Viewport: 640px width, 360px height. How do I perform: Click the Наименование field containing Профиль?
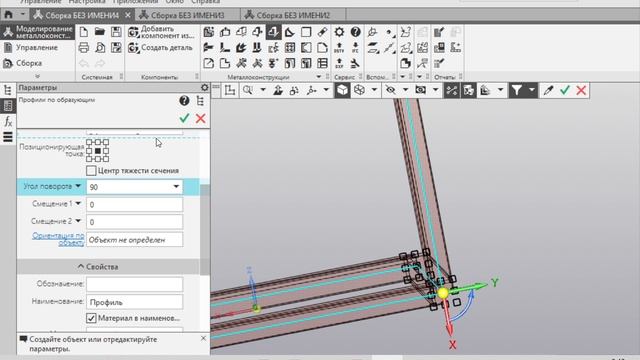135,302
